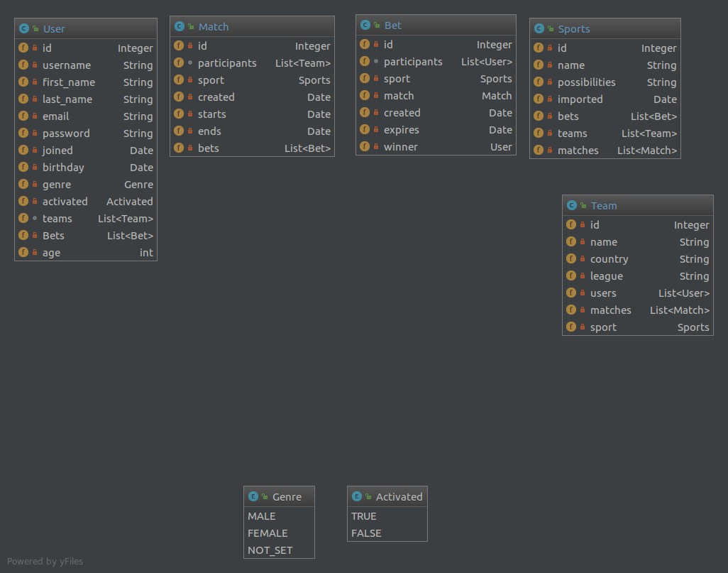
Task: Click field icon beside User username
Action: coord(23,65)
